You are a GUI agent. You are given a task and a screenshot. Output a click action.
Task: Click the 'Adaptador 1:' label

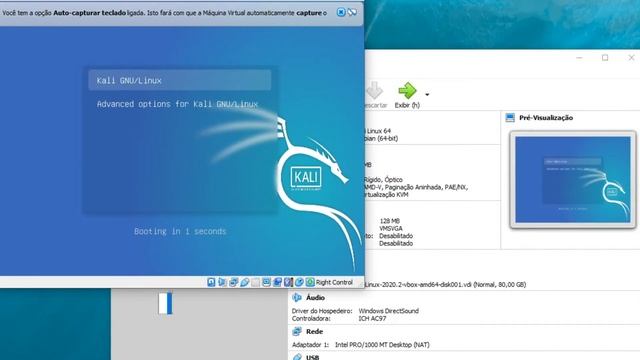click(x=310, y=345)
